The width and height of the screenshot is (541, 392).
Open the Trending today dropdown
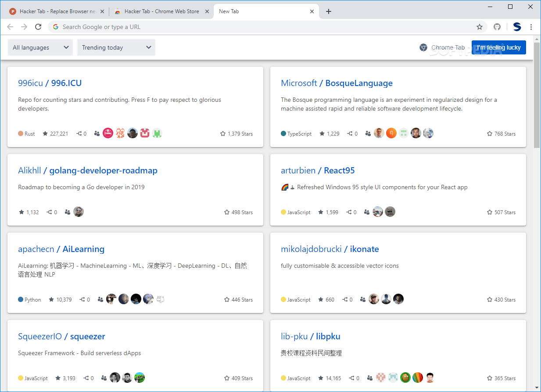coord(116,47)
